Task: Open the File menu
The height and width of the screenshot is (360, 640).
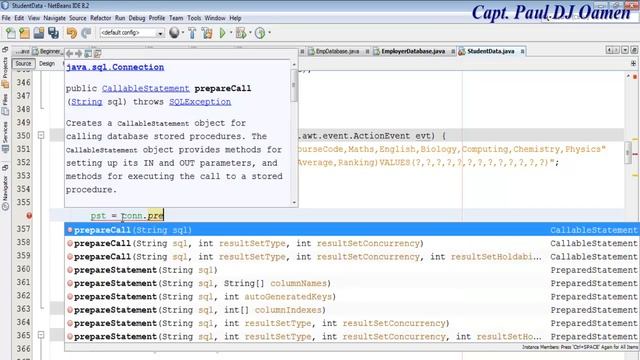Action: (6, 18)
